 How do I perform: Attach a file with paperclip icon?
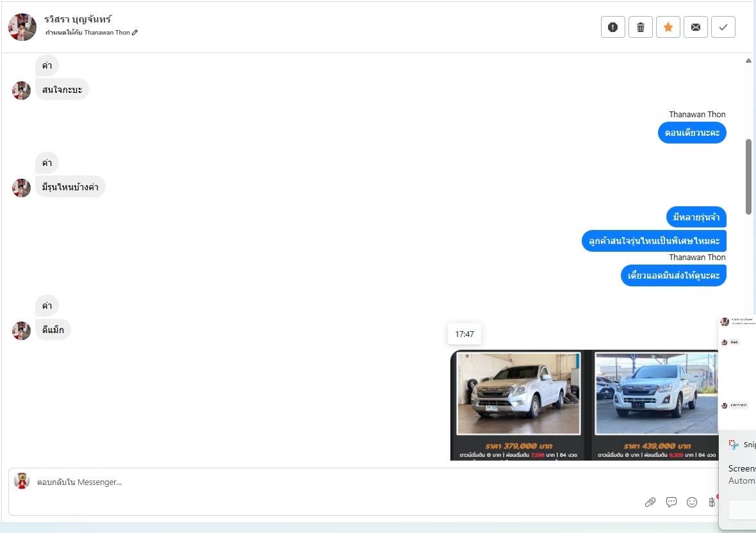coord(650,502)
